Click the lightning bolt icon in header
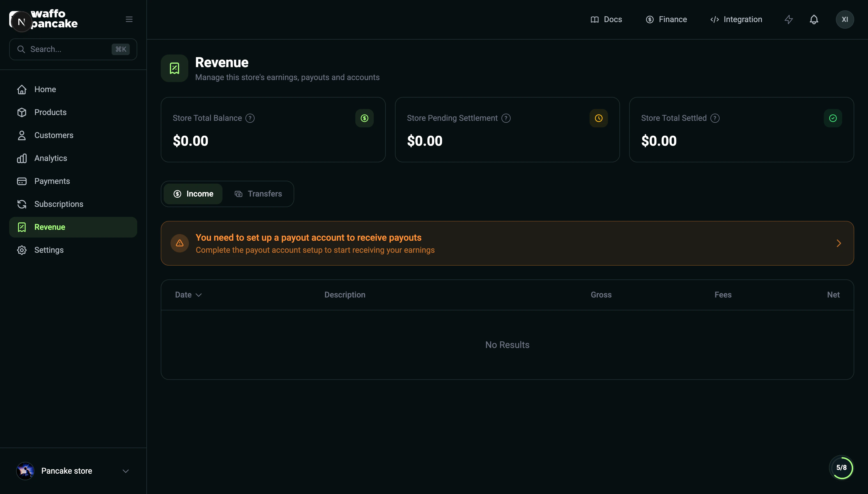 pos(788,19)
